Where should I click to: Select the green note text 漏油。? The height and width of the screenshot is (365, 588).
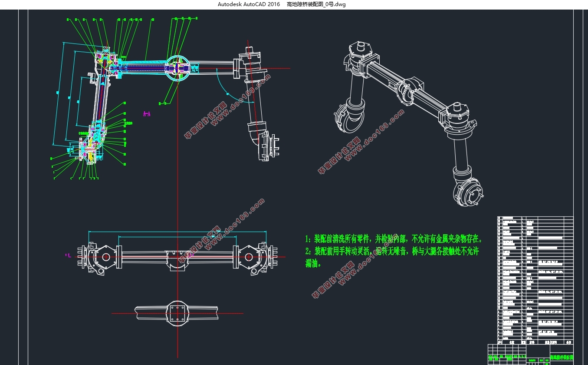pyautogui.click(x=313, y=263)
